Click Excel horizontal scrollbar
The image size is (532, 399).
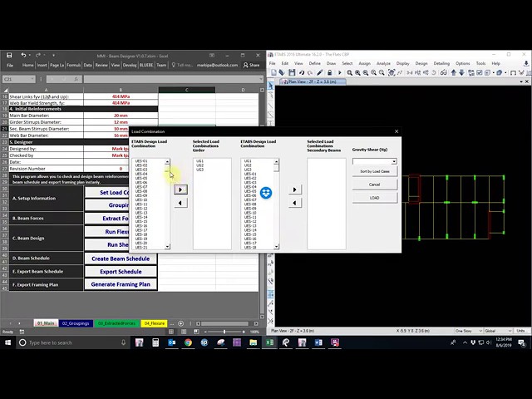tap(224, 323)
